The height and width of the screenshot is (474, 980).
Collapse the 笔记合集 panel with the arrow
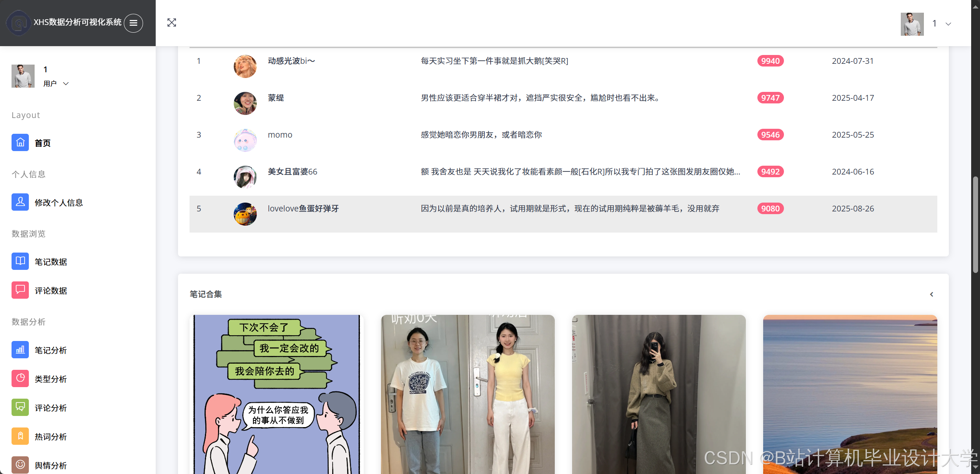(932, 294)
